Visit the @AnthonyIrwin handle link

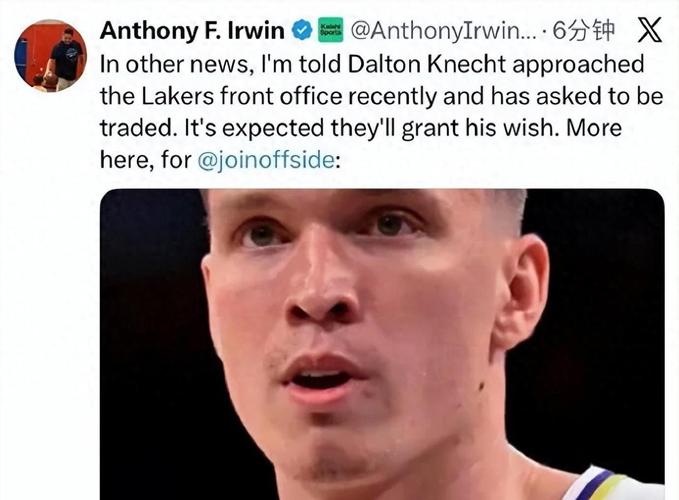click(443, 30)
